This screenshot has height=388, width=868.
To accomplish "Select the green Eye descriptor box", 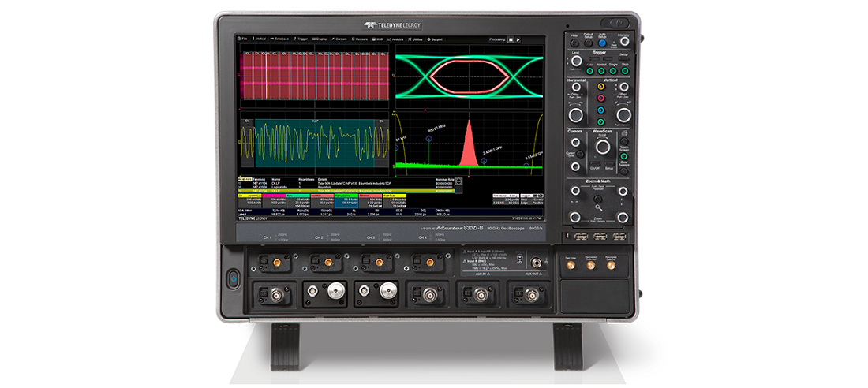I will click(298, 201).
